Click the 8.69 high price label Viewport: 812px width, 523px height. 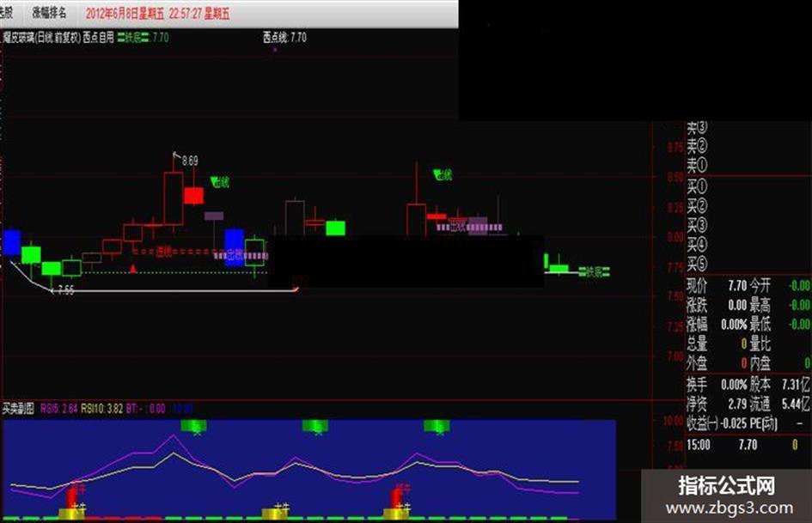[x=190, y=161]
